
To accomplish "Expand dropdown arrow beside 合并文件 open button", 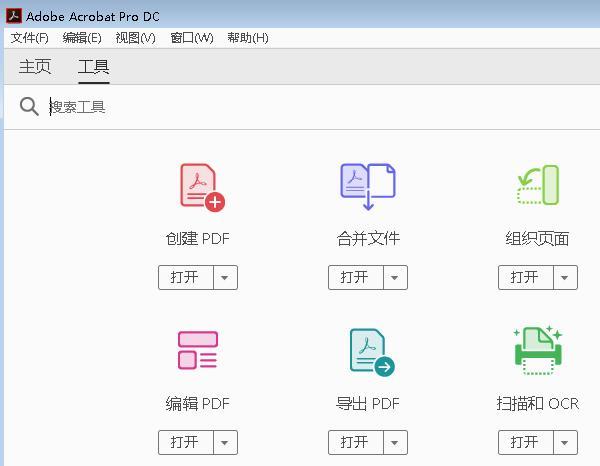I will [x=395, y=277].
